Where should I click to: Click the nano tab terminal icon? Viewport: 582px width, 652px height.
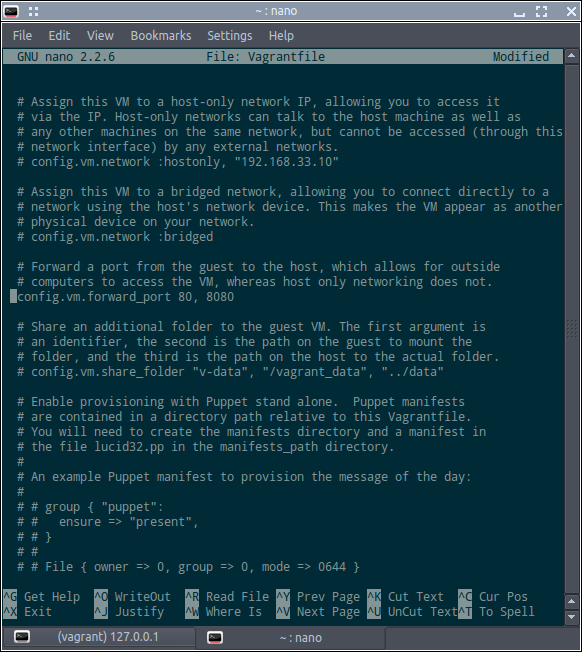click(x=215, y=637)
